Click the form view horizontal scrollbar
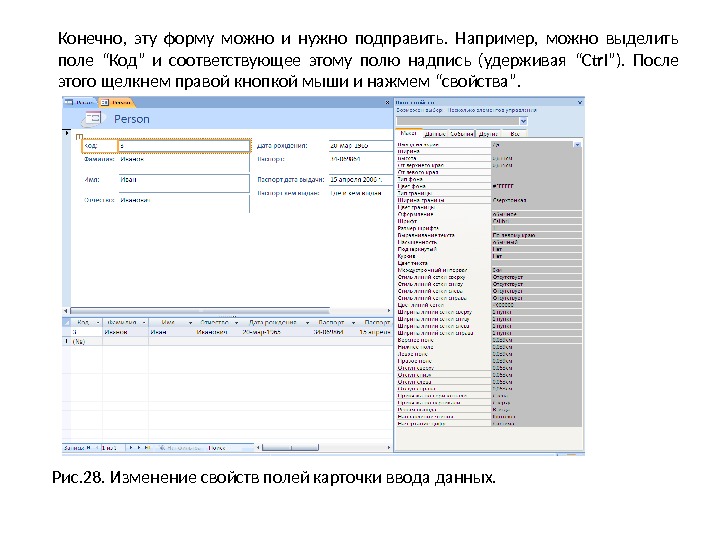 coord(200,311)
